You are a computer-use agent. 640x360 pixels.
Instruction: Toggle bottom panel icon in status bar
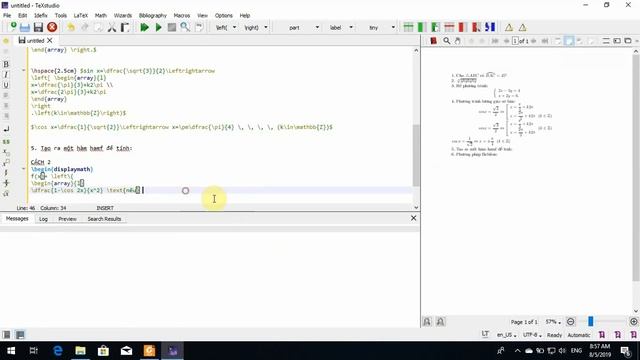coord(20,335)
